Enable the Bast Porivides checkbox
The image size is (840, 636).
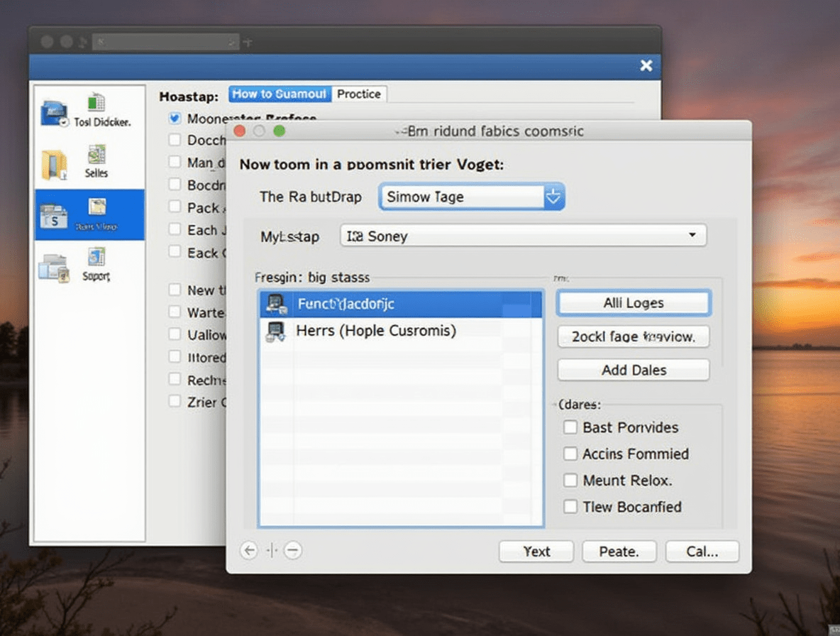point(570,427)
